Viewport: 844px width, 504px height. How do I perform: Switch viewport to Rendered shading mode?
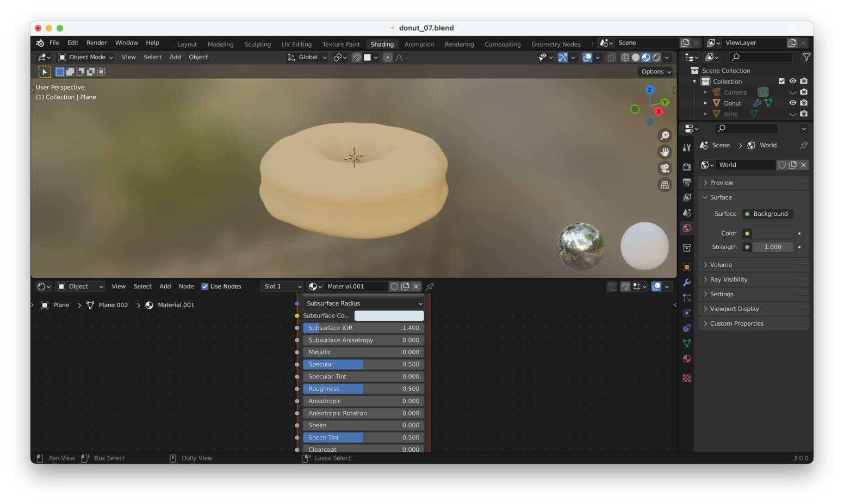[656, 57]
